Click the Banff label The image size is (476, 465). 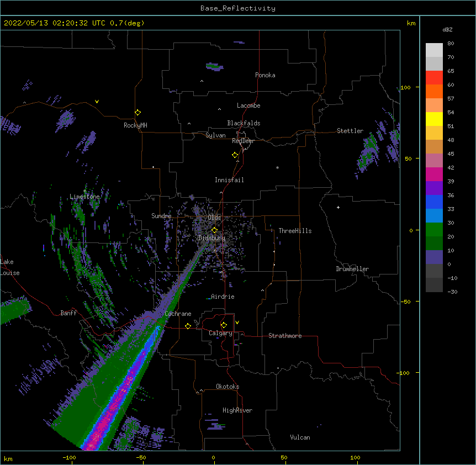(x=68, y=313)
